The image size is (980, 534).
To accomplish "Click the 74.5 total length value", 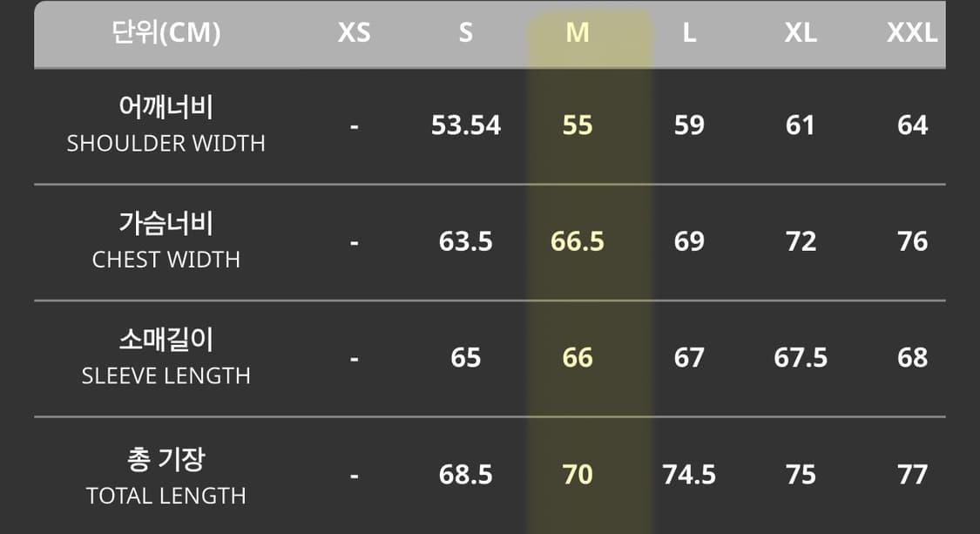I will [689, 475].
